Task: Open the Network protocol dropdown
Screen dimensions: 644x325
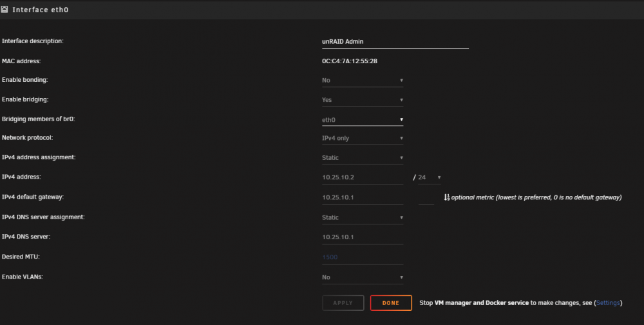Action: pos(362,138)
